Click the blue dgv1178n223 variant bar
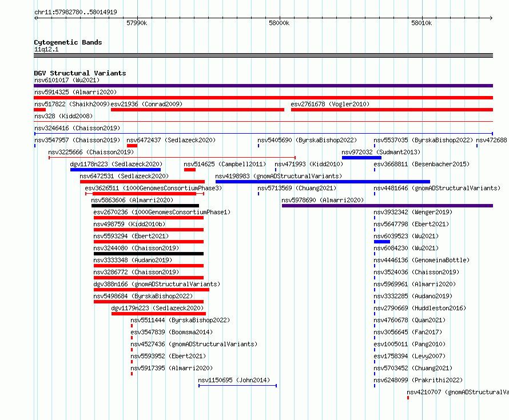Screen dimensions: 509x420 click(x=116, y=170)
